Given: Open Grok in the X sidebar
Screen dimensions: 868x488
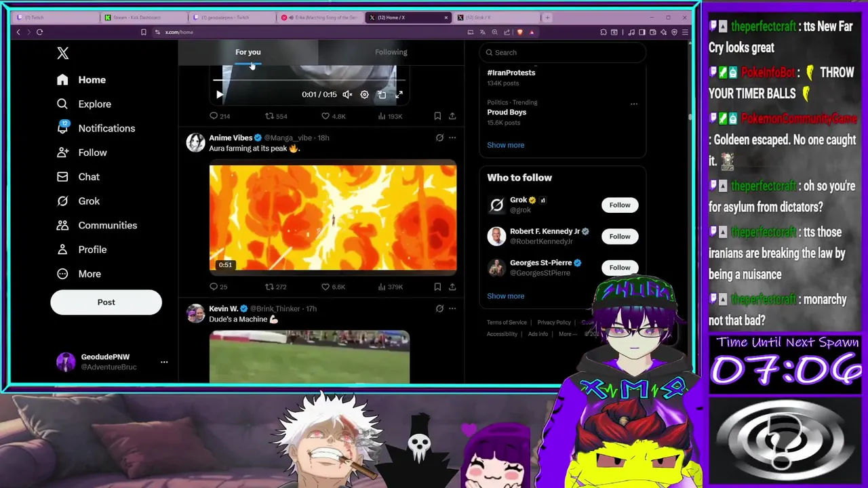Looking at the screenshot, I should coord(78,201).
